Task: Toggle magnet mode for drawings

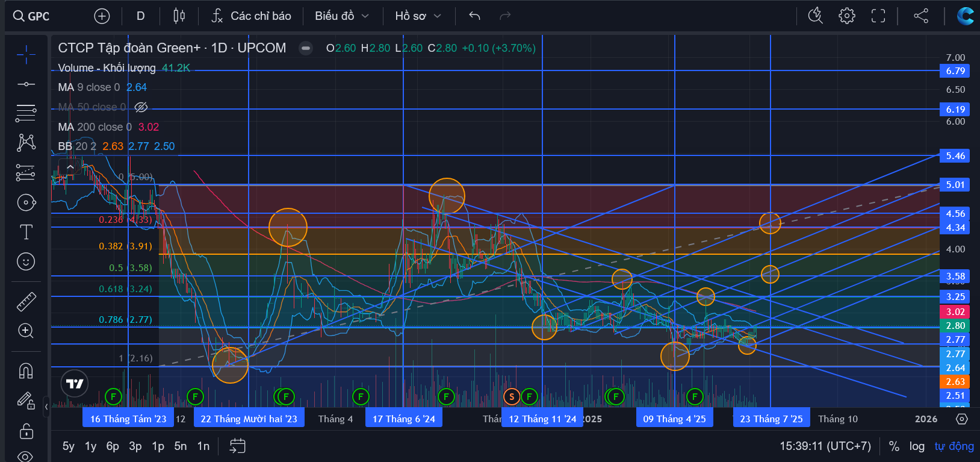Action: tap(26, 370)
